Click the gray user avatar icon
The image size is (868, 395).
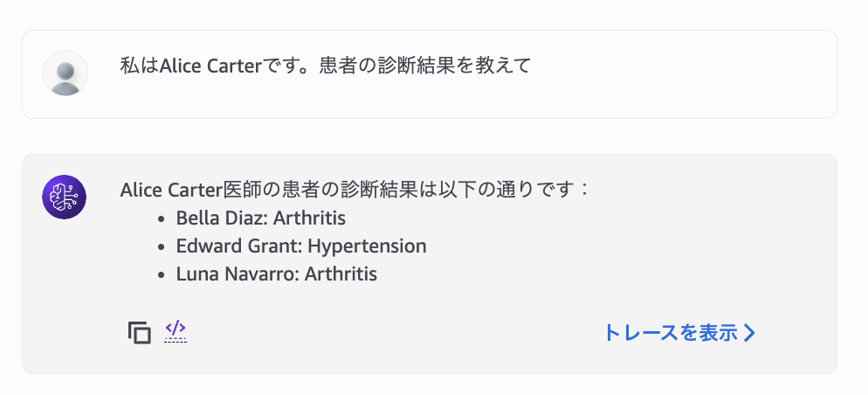[65, 73]
